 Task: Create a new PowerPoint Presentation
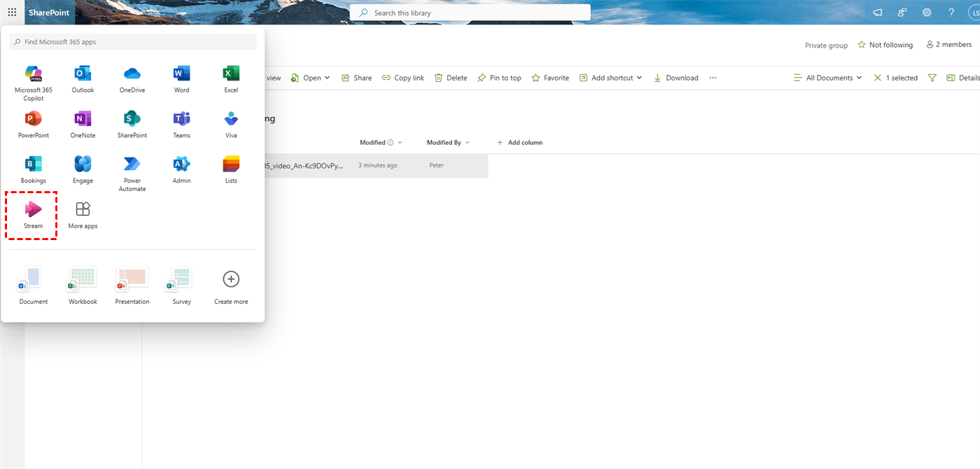pyautogui.click(x=132, y=286)
